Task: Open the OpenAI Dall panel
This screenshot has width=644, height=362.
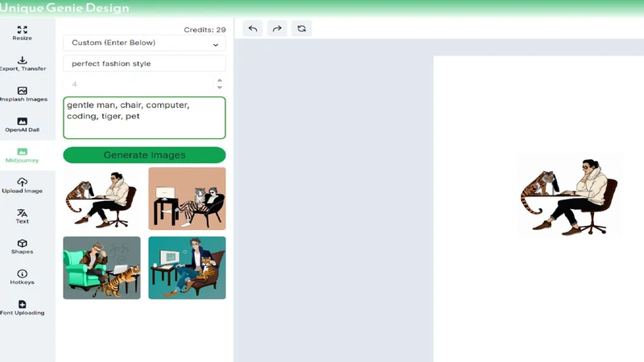Action: [x=23, y=125]
